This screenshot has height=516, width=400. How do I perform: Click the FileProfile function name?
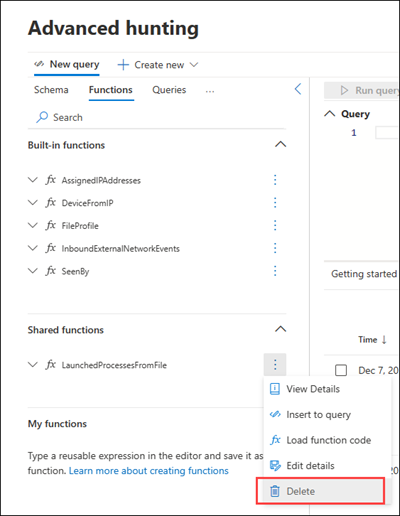click(x=80, y=226)
